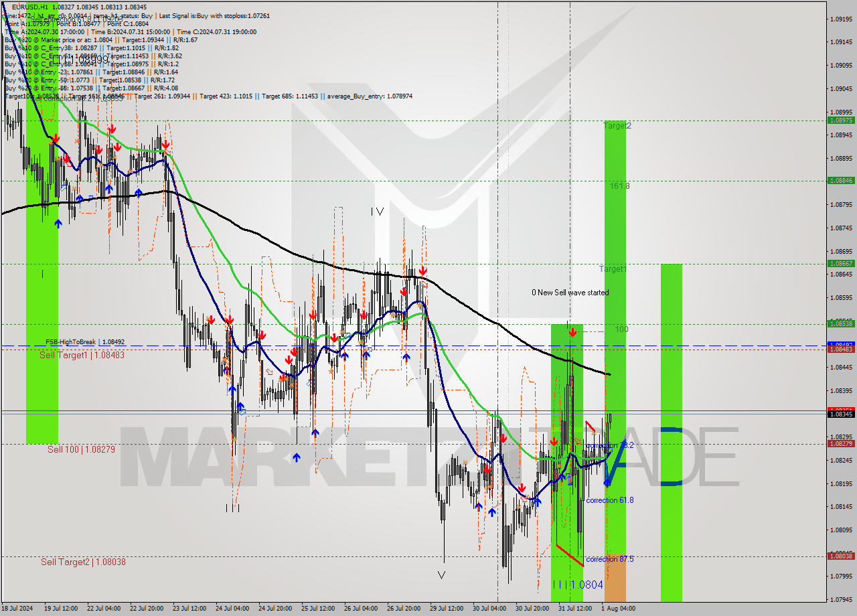Click the red 1.08038 price tag
Viewport: 857px width, 616px height.
841,556
